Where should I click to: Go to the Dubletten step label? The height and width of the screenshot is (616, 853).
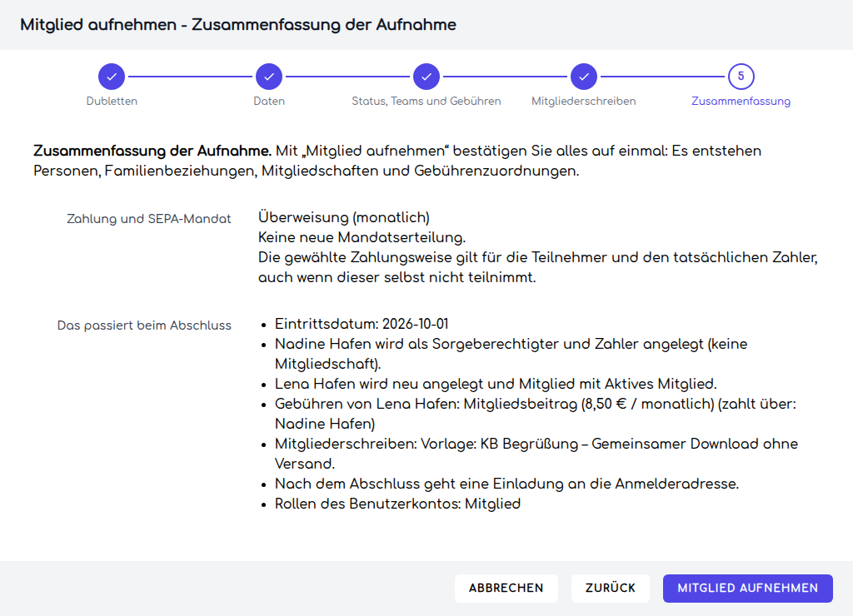pyautogui.click(x=112, y=101)
